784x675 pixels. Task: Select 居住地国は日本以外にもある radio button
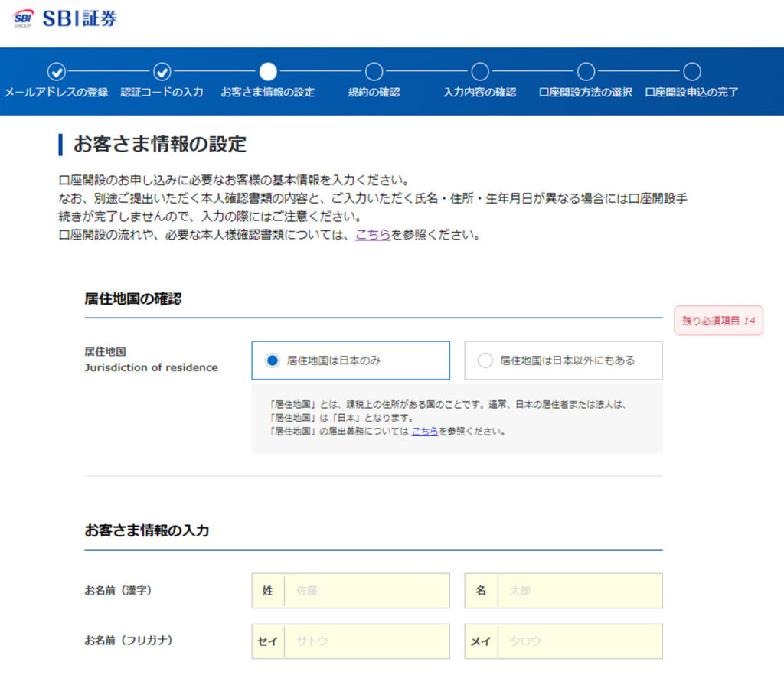pyautogui.click(x=485, y=360)
